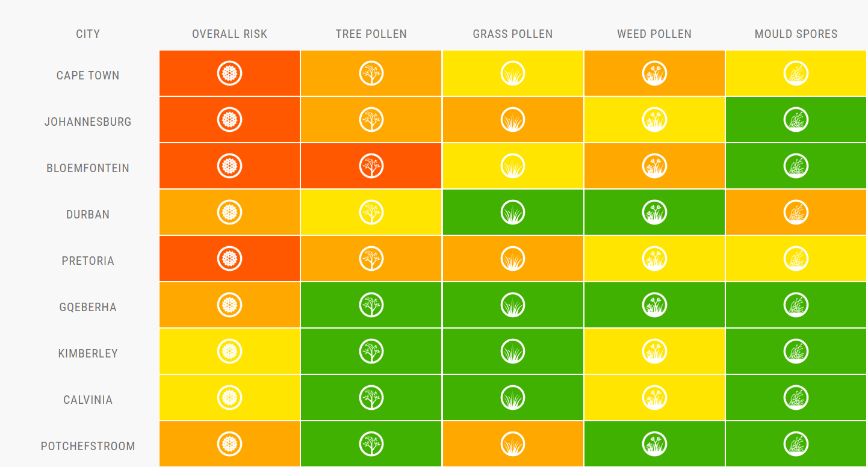
Task: Click Potchefstroom's orange grass pollen icon
Action: (513, 444)
